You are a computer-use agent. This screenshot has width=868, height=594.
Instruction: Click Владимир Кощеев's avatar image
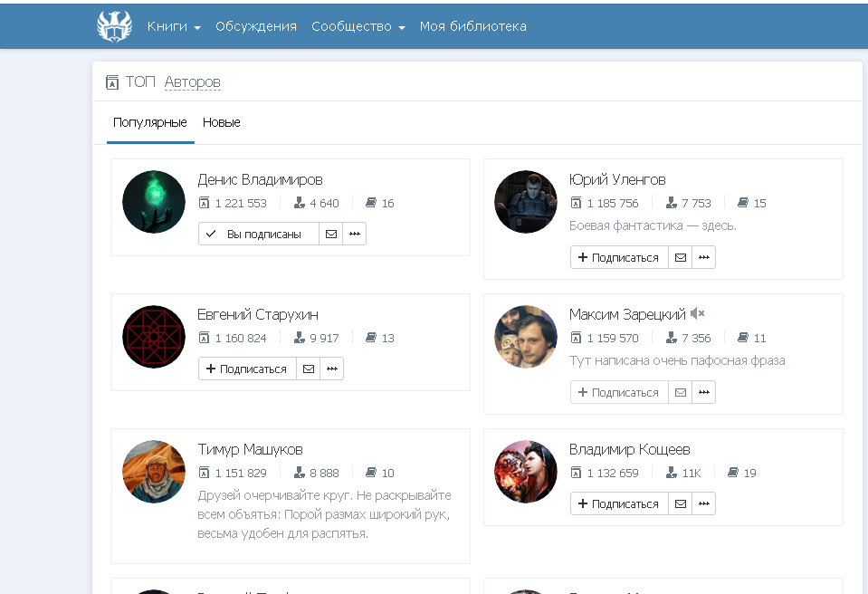[x=525, y=472]
